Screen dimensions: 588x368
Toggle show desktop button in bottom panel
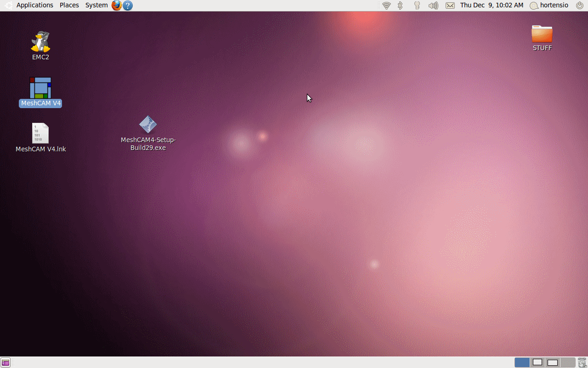[x=6, y=362]
